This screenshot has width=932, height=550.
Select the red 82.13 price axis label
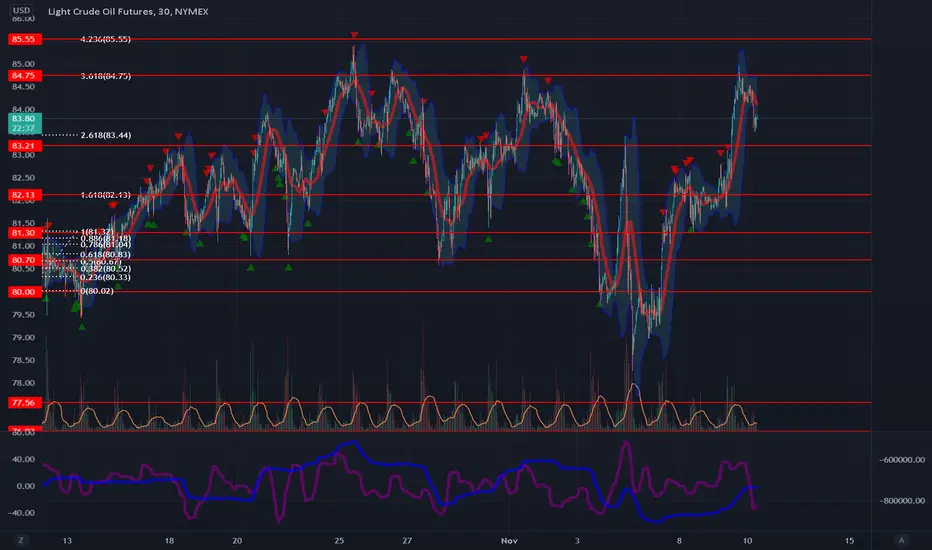point(24,195)
